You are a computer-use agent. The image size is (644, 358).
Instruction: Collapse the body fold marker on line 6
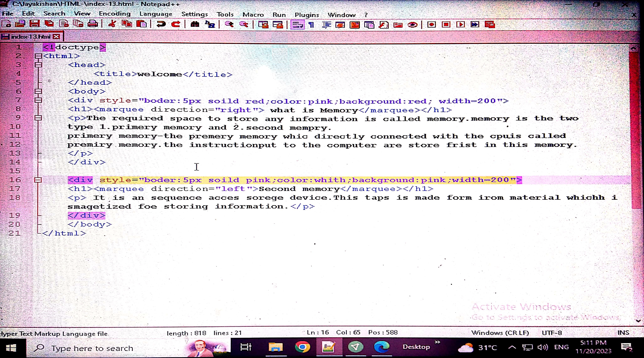point(38,91)
